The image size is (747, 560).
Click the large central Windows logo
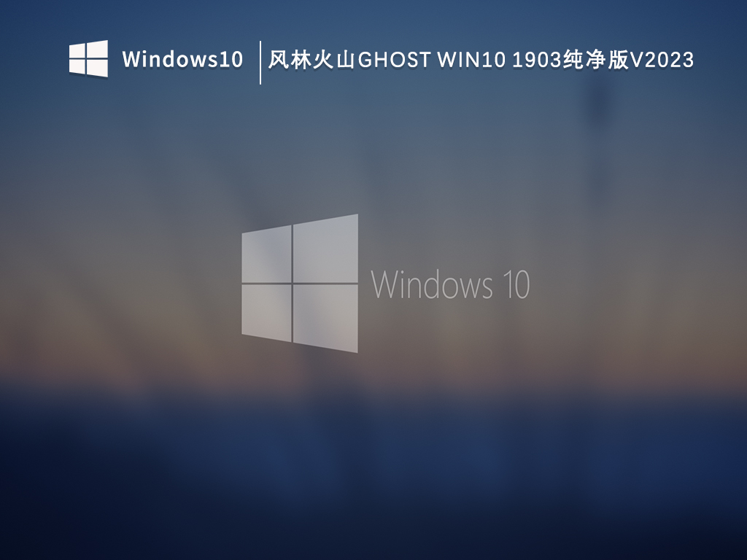point(300,283)
